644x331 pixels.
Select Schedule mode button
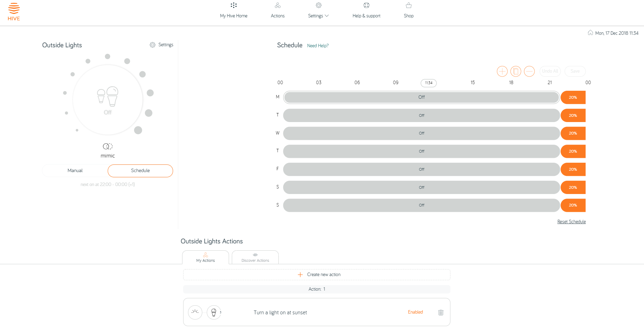[x=140, y=171]
